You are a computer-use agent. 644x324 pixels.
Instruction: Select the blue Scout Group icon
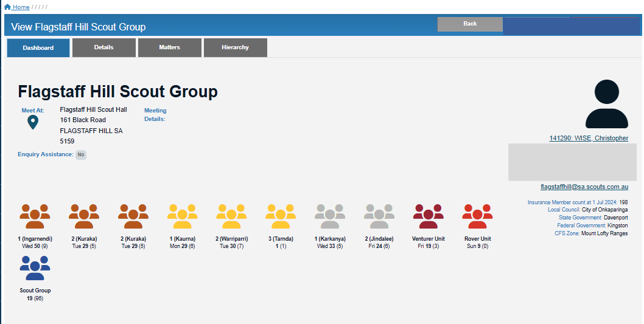pyautogui.click(x=35, y=268)
